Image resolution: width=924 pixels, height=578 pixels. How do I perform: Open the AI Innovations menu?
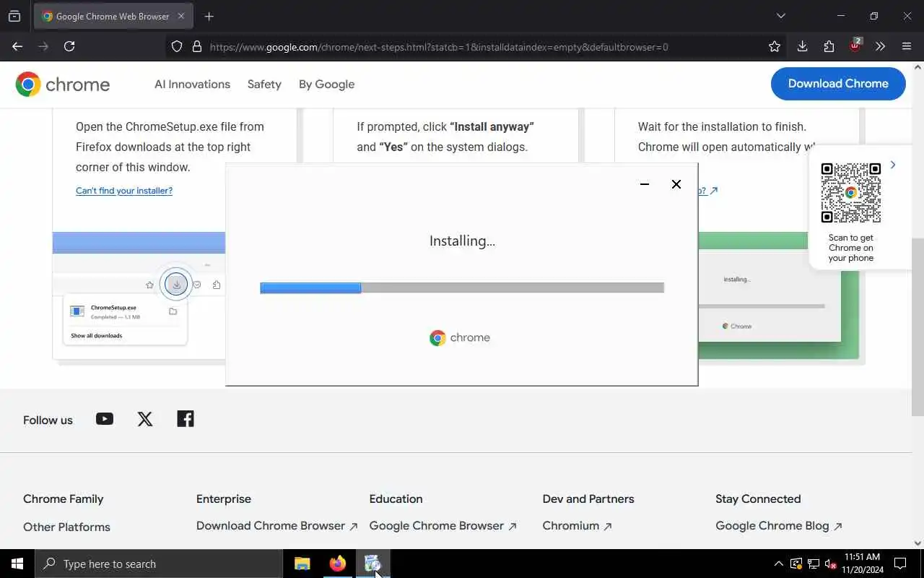tap(192, 84)
